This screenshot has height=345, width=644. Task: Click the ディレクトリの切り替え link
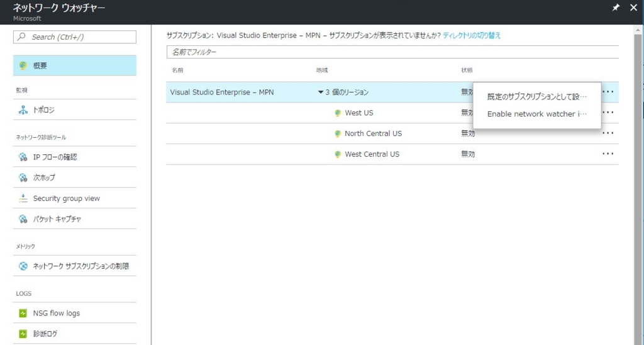click(472, 35)
